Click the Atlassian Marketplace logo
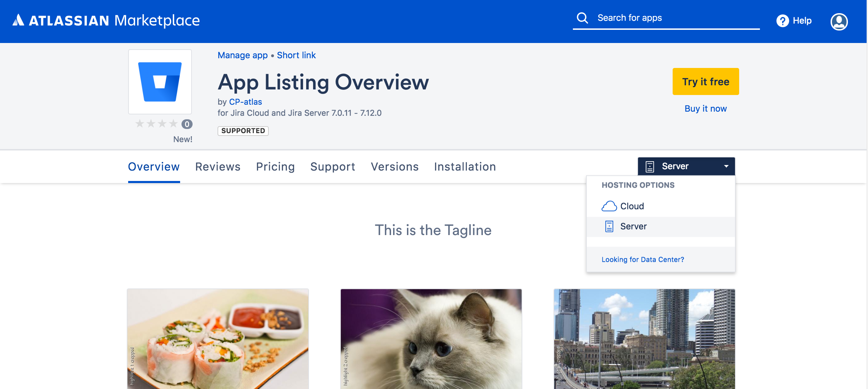This screenshot has height=389, width=868. [106, 20]
